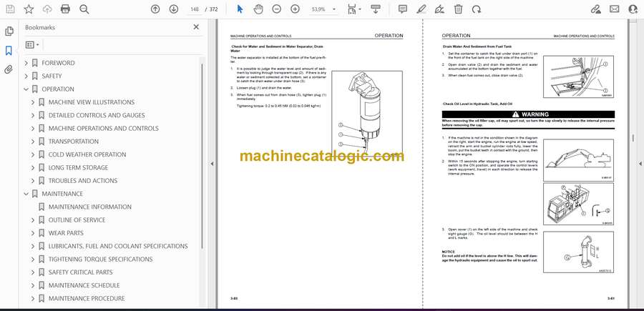
Task: Expand TROUBLES AND ACTIONS bookmark
Action: click(x=33, y=181)
